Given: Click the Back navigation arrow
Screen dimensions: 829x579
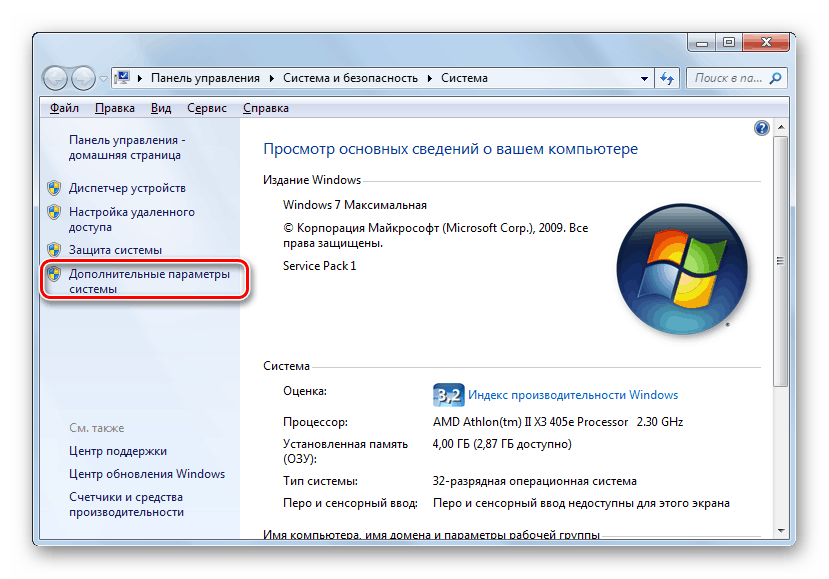Looking at the screenshot, I should pyautogui.click(x=55, y=78).
